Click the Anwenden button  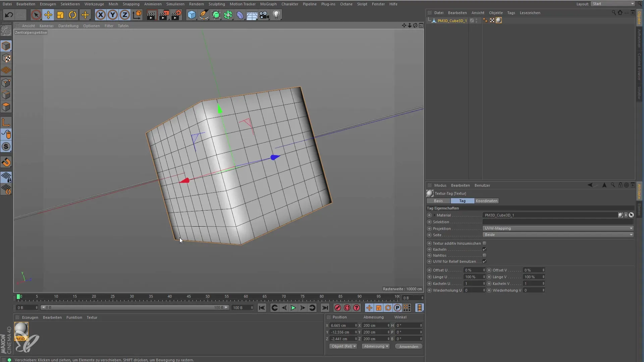pyautogui.click(x=409, y=347)
